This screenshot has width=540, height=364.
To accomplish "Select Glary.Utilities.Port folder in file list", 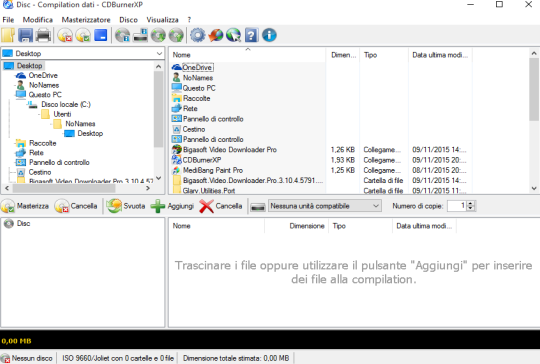I will [209, 190].
